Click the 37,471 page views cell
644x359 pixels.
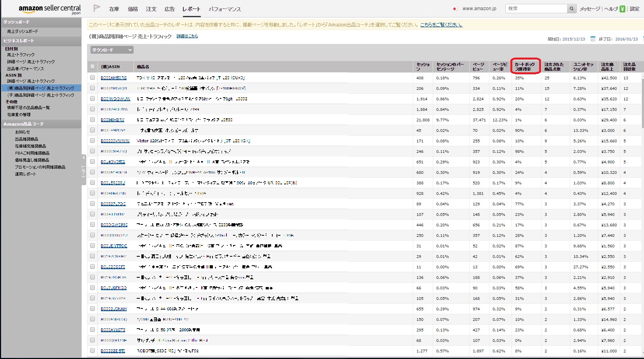click(479, 120)
